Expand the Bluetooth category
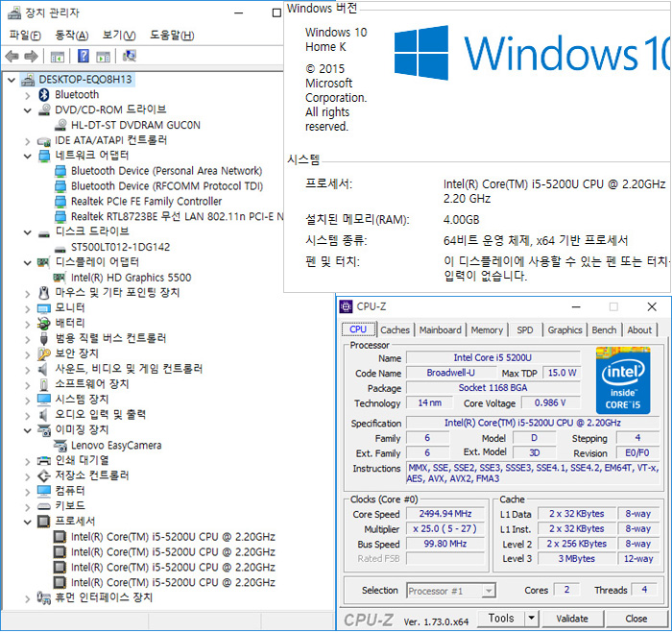Viewport: 672px width, 633px height. [28, 96]
